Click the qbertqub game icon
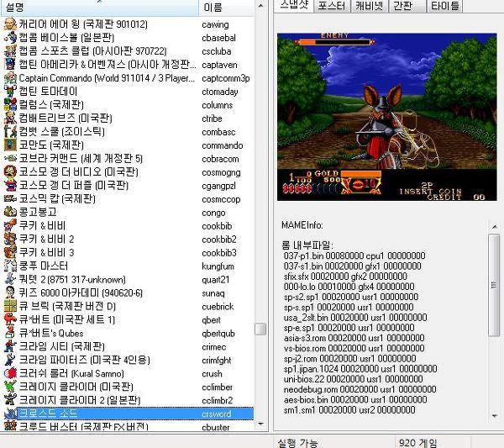Image resolution: width=504 pixels, height=448 pixels. pos(10,333)
